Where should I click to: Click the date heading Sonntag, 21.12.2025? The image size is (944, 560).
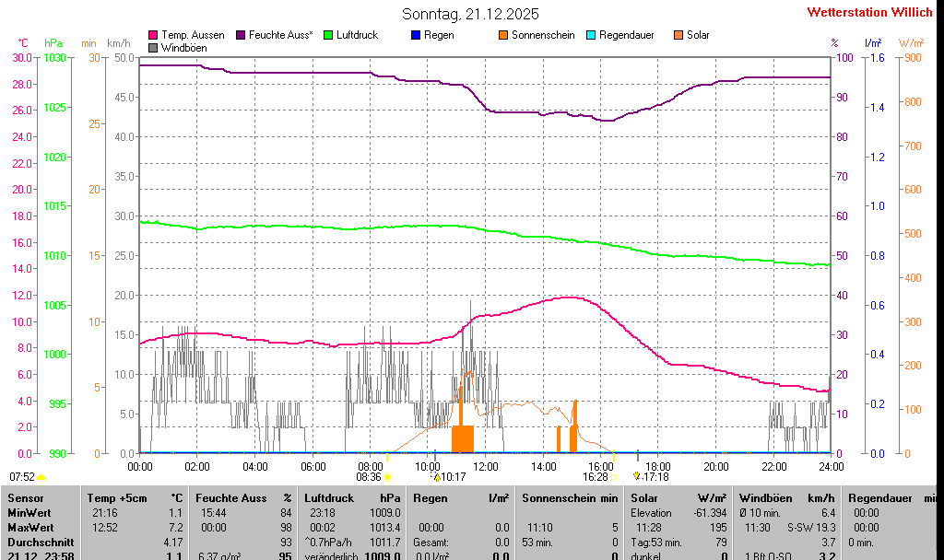(x=471, y=14)
